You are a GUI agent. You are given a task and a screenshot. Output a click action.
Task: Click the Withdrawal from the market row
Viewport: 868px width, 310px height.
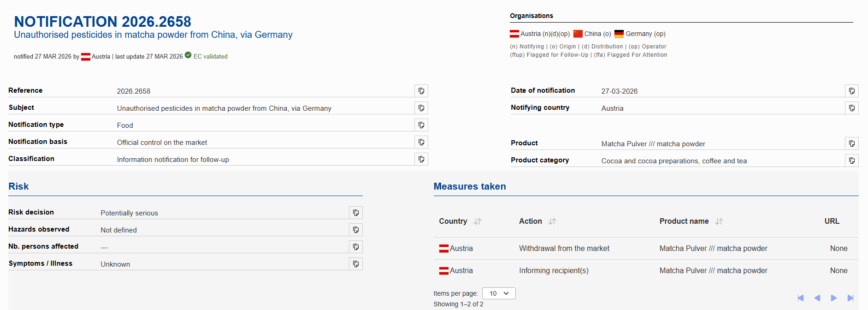564,249
